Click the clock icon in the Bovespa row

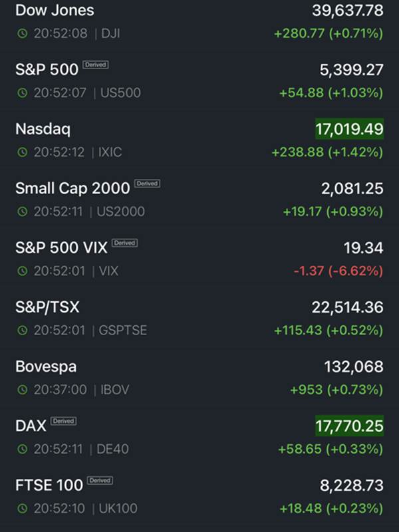23,390
